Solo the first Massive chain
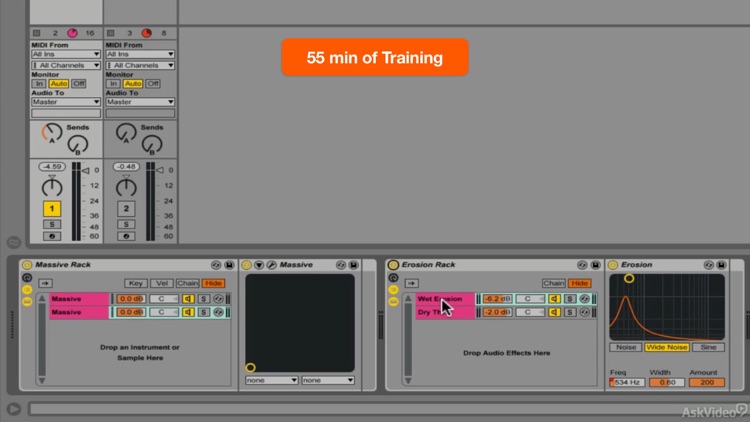The width and height of the screenshot is (750, 422). point(203,299)
